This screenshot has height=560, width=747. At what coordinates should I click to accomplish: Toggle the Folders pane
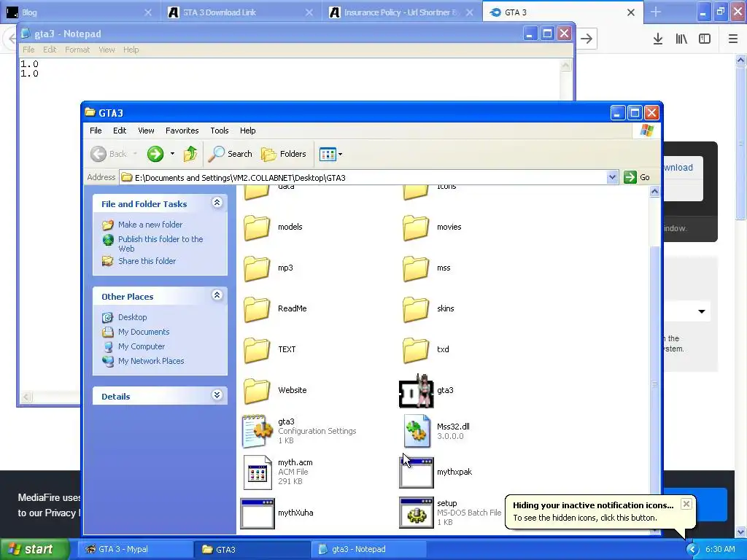[x=284, y=154]
